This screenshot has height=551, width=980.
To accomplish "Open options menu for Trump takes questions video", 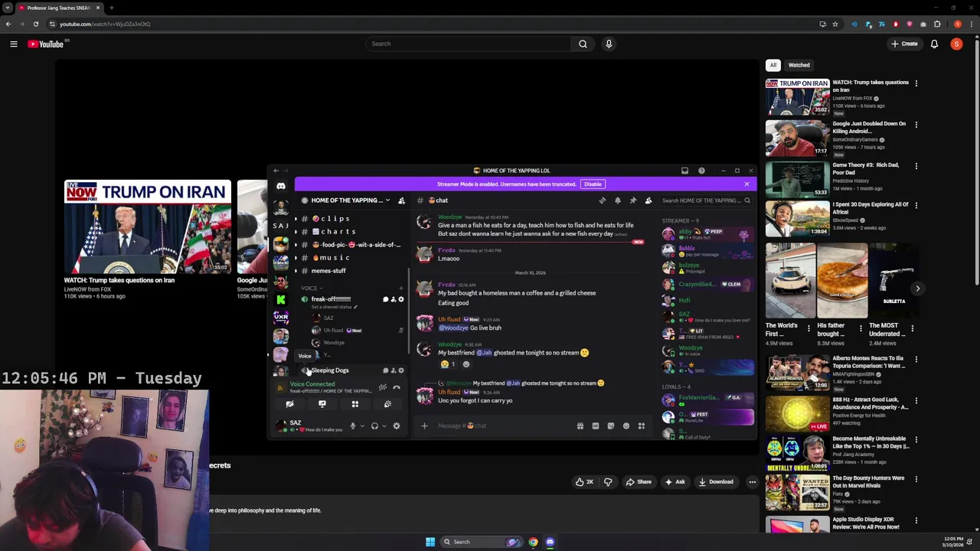I will point(916,83).
